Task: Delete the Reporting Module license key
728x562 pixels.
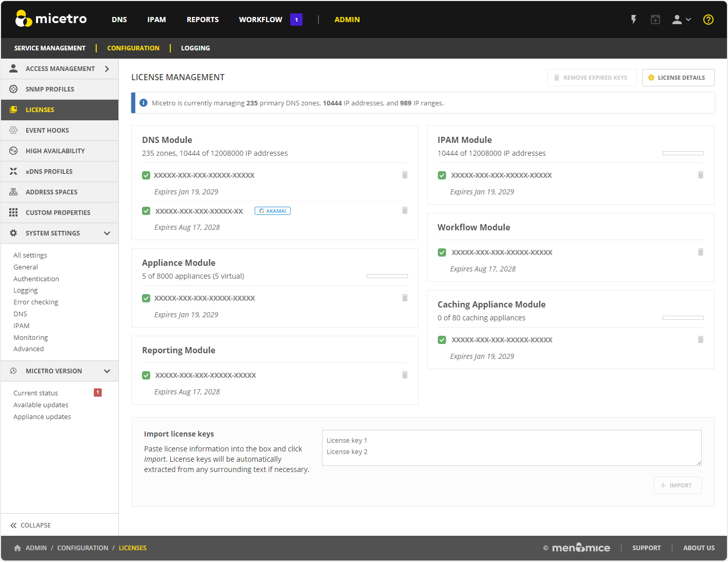Action: [x=405, y=375]
